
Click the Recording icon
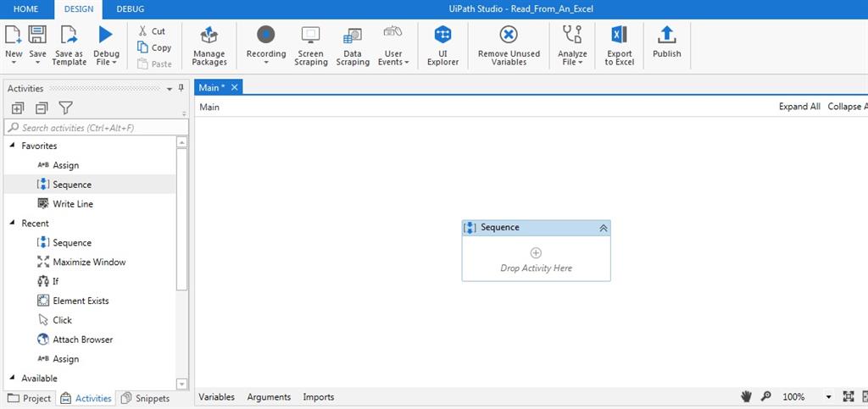pos(265,35)
